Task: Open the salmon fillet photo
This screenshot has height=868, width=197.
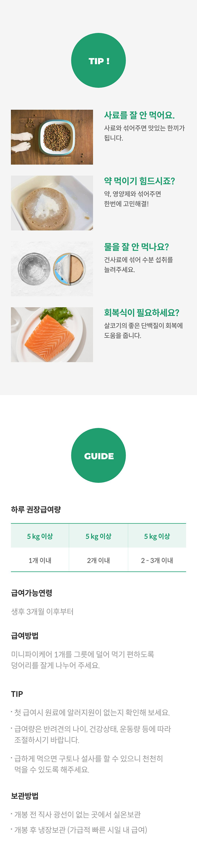Action: point(52,335)
